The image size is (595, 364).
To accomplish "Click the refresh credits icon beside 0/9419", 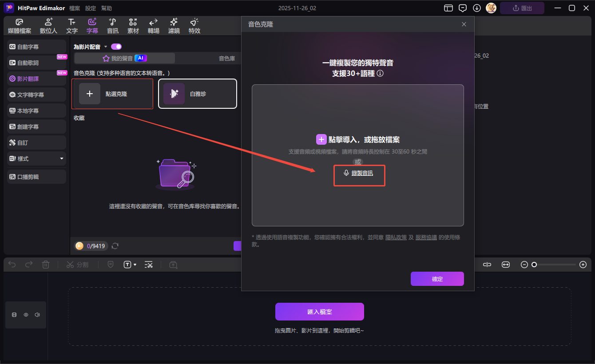I will (115, 246).
